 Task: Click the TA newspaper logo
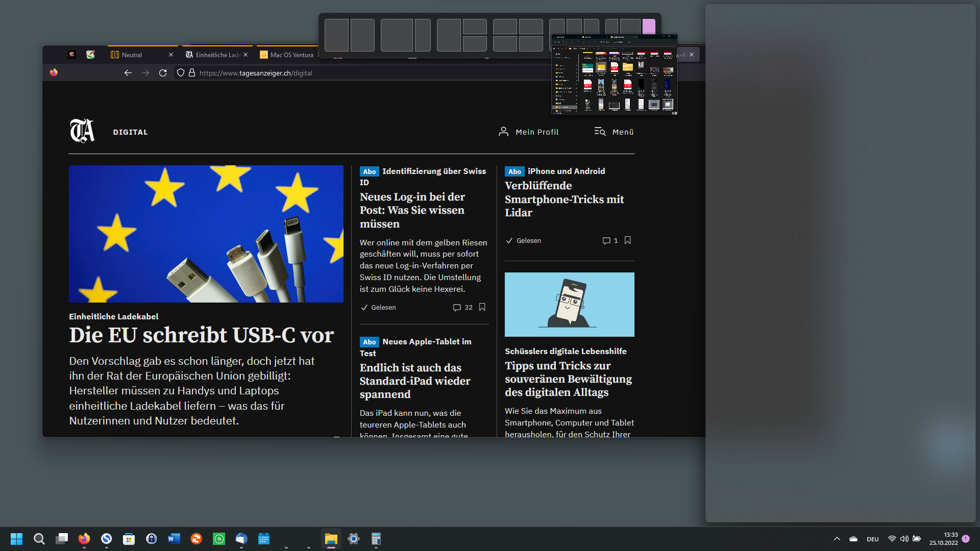[82, 131]
